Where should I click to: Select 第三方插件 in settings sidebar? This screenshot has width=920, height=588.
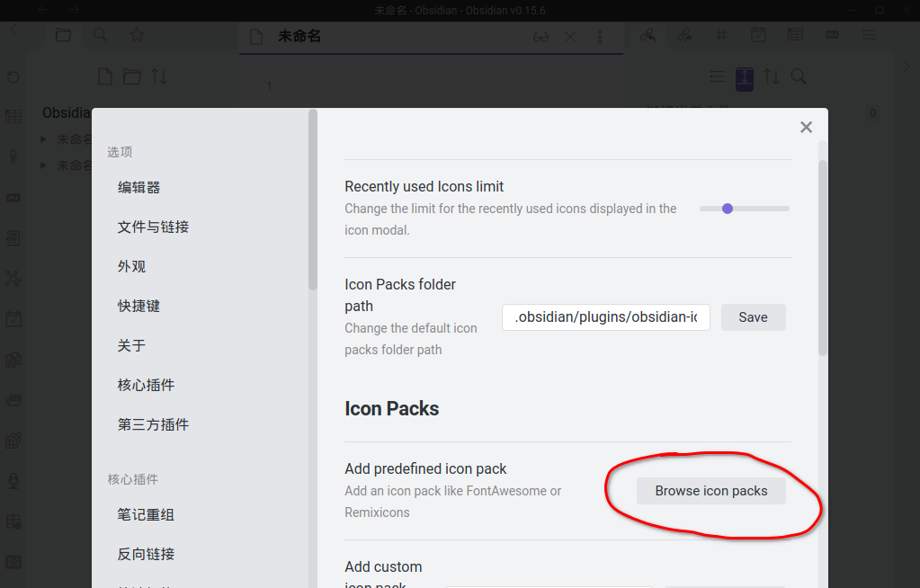coord(153,424)
